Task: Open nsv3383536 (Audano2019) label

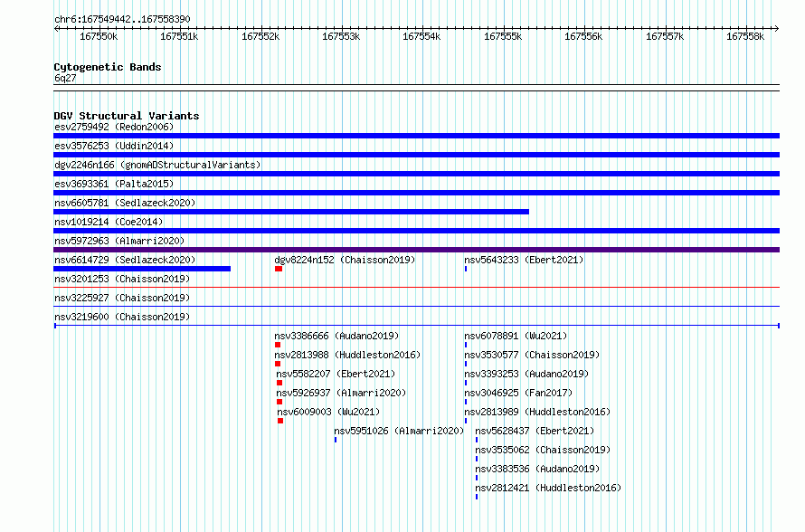Action: (x=537, y=469)
